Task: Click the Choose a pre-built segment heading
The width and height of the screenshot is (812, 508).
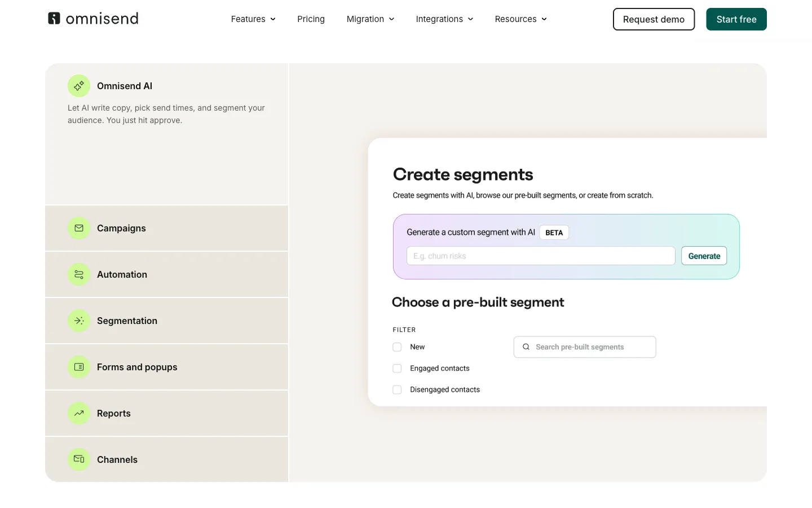Action: tap(478, 303)
